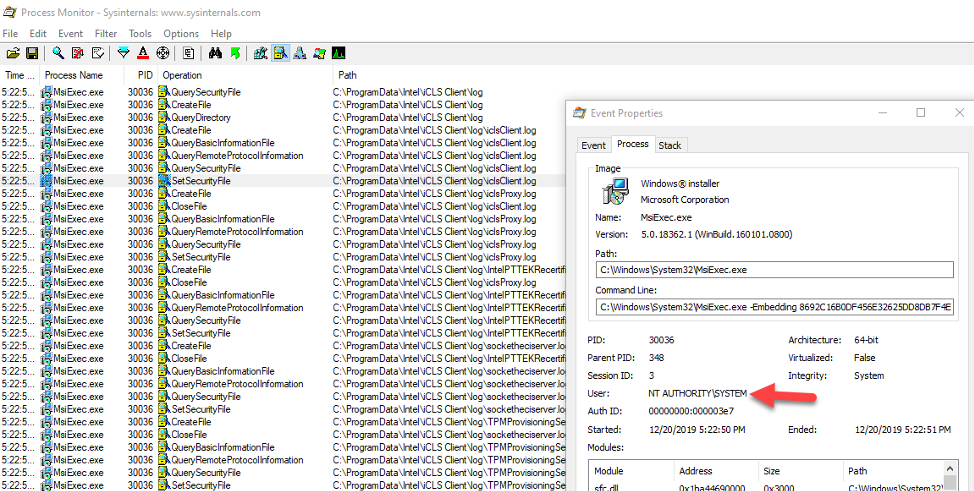Open the Event menu
The height and width of the screenshot is (491, 974).
[x=71, y=34]
